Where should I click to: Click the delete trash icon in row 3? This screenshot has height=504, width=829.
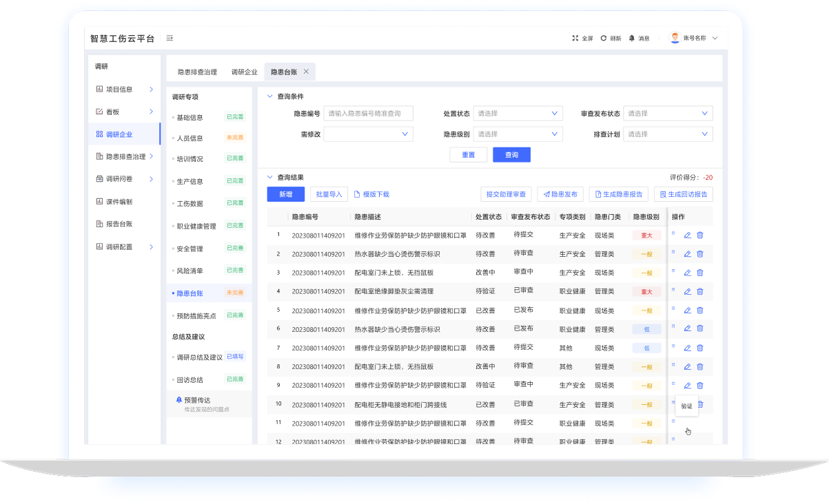tap(700, 273)
